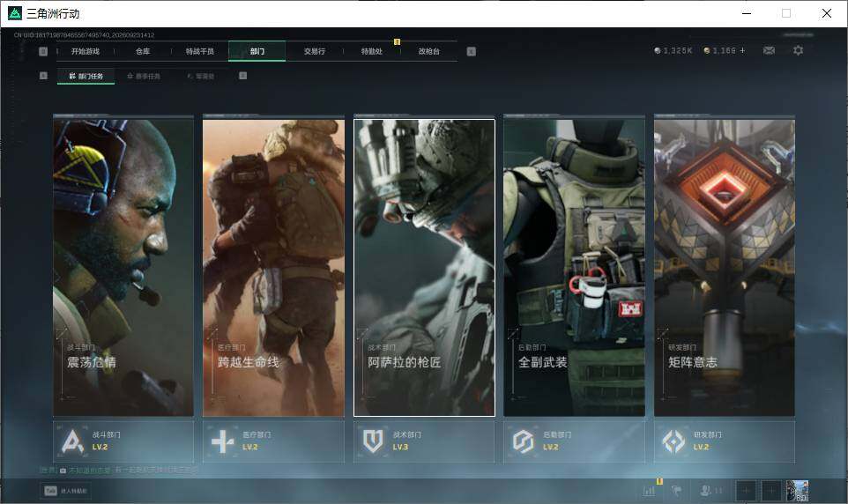Select the 部门 tab
This screenshot has width=848, height=504.
(257, 51)
